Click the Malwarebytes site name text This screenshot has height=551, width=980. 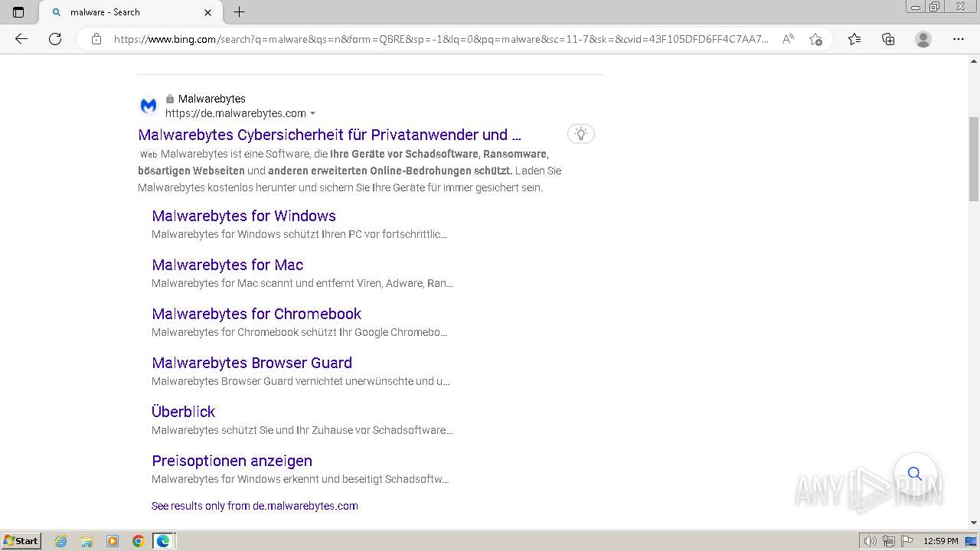212,99
